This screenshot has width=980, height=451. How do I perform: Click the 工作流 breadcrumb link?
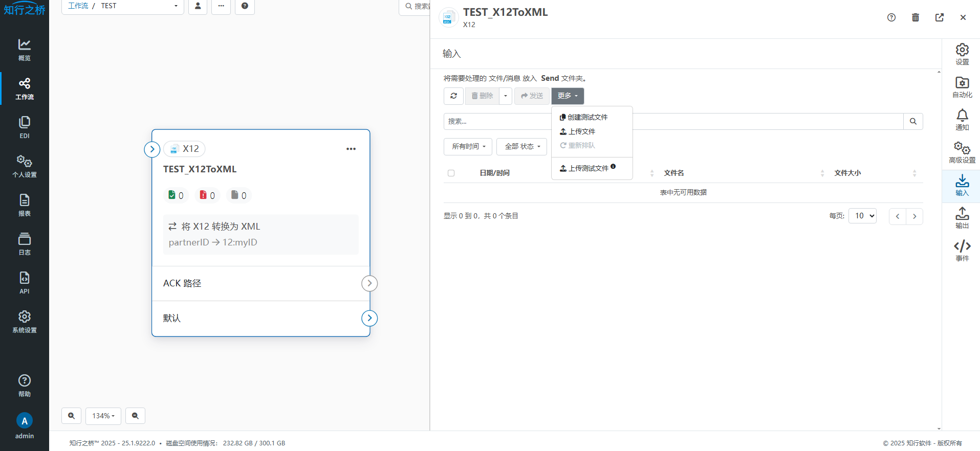[x=78, y=6]
